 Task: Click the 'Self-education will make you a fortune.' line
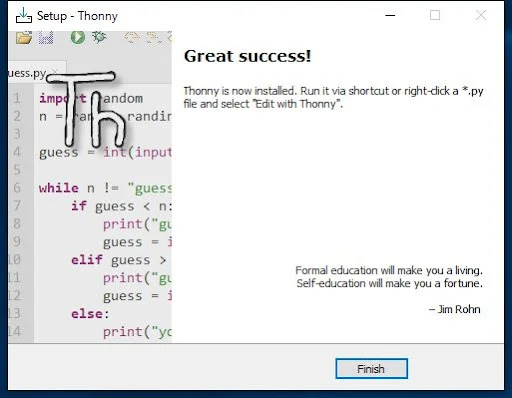click(x=389, y=283)
